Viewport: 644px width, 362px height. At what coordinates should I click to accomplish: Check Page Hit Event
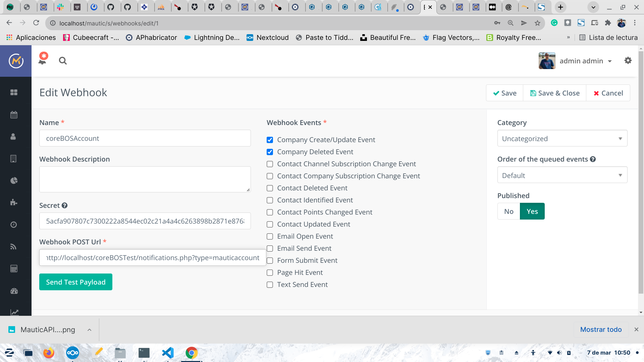point(270,273)
